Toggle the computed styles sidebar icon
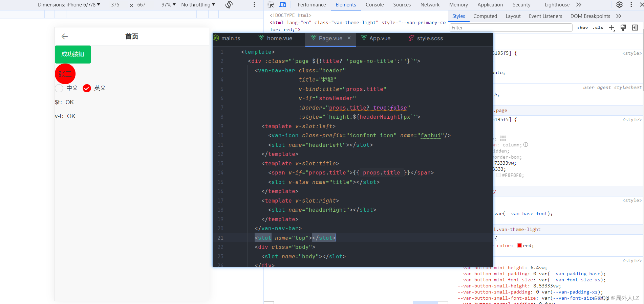 635,28
